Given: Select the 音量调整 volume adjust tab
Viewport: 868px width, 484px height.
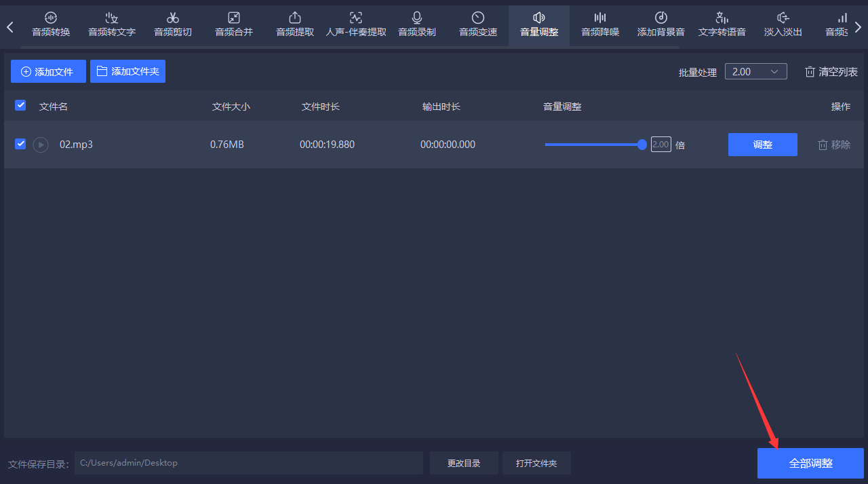Looking at the screenshot, I should click(539, 25).
